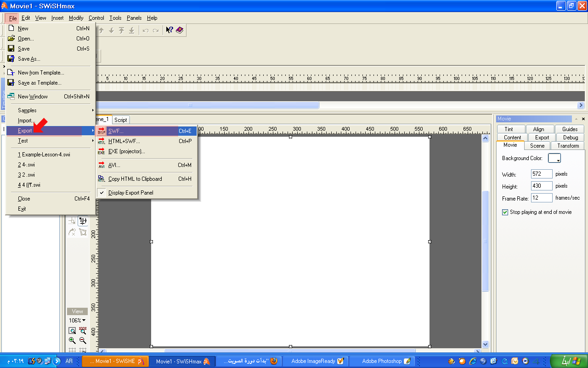The width and height of the screenshot is (588, 368).
Task: Toggle Display Export Panel menu option
Action: (130, 193)
